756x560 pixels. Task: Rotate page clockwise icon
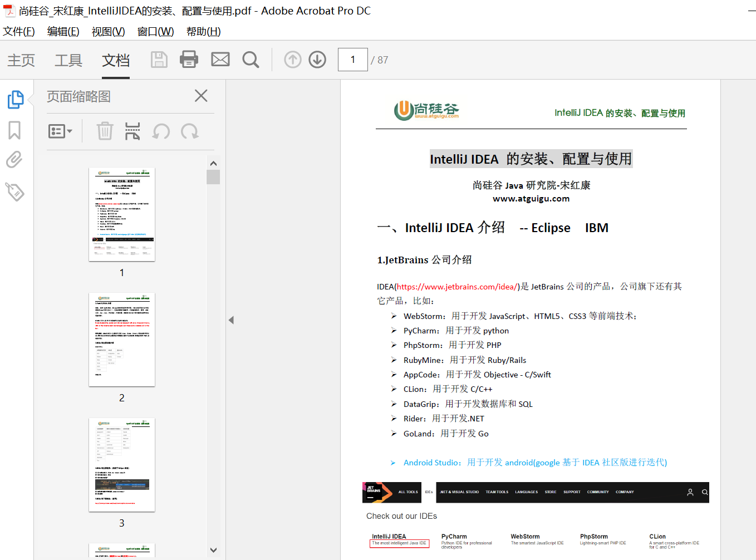point(190,132)
